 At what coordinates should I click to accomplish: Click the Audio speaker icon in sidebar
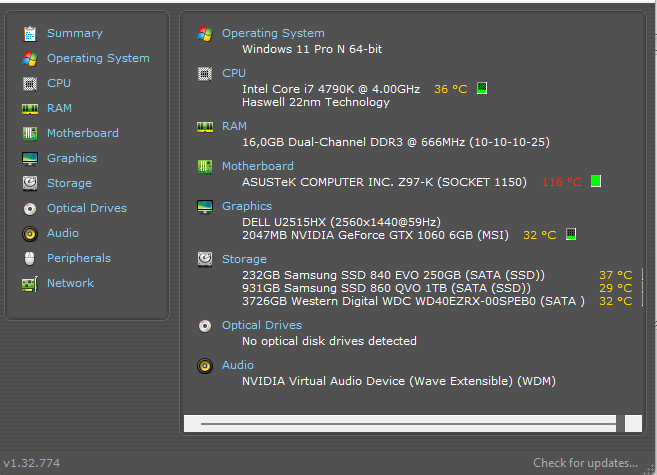tap(29, 233)
